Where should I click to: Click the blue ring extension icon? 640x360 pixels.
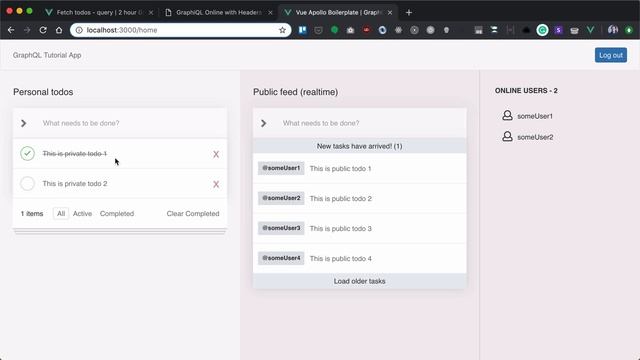click(x=382, y=30)
